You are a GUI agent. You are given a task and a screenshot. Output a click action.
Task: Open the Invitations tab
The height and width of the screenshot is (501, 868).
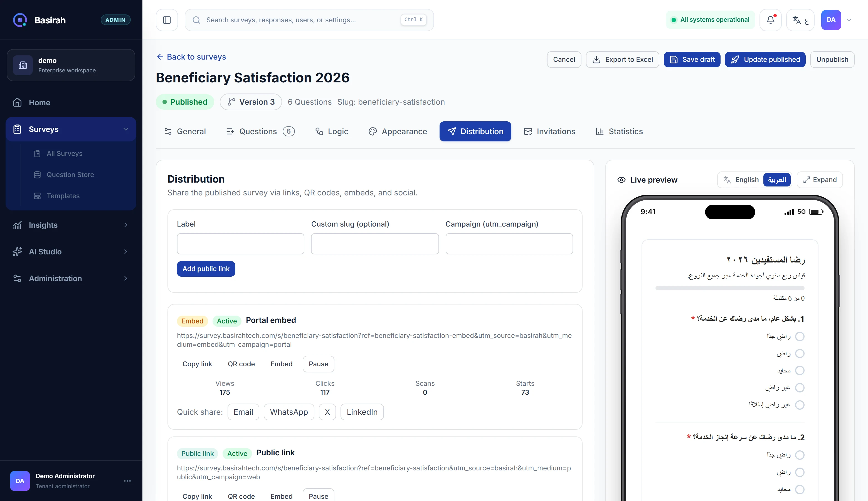pyautogui.click(x=549, y=131)
